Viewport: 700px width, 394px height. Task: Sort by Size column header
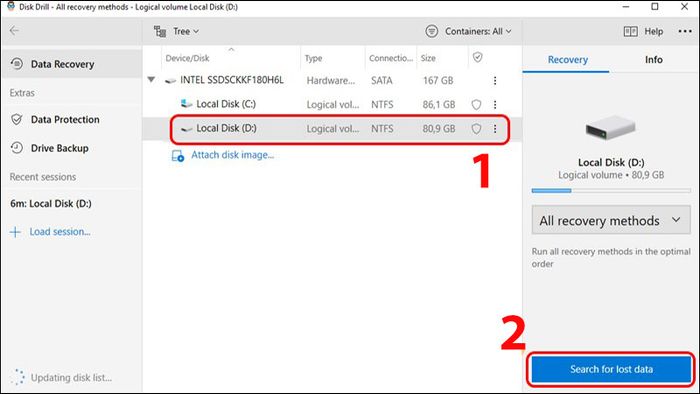point(428,58)
